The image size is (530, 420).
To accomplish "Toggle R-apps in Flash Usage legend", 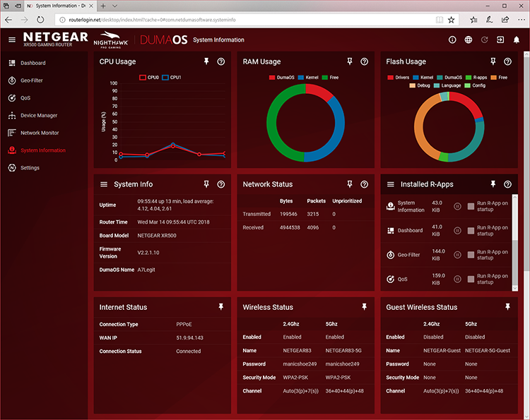I will pyautogui.click(x=476, y=78).
